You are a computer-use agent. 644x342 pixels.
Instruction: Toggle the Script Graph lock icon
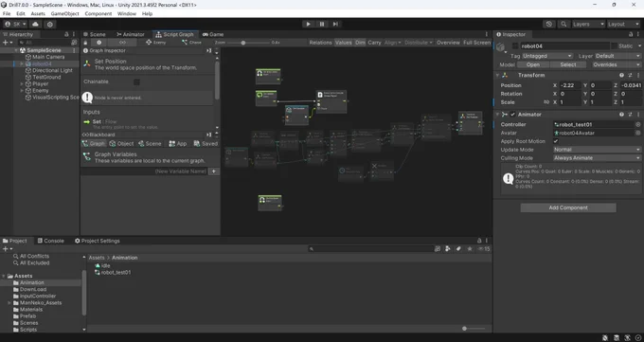pos(85,43)
